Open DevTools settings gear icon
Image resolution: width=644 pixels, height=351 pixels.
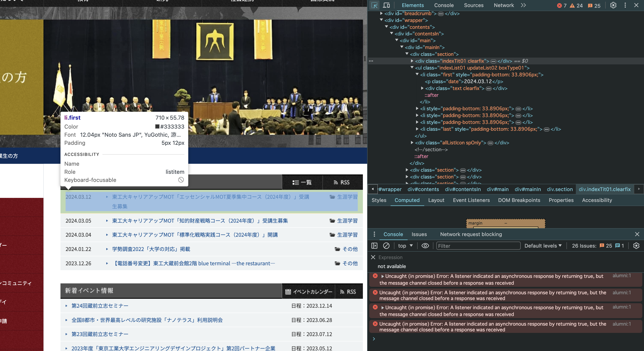[x=613, y=5]
